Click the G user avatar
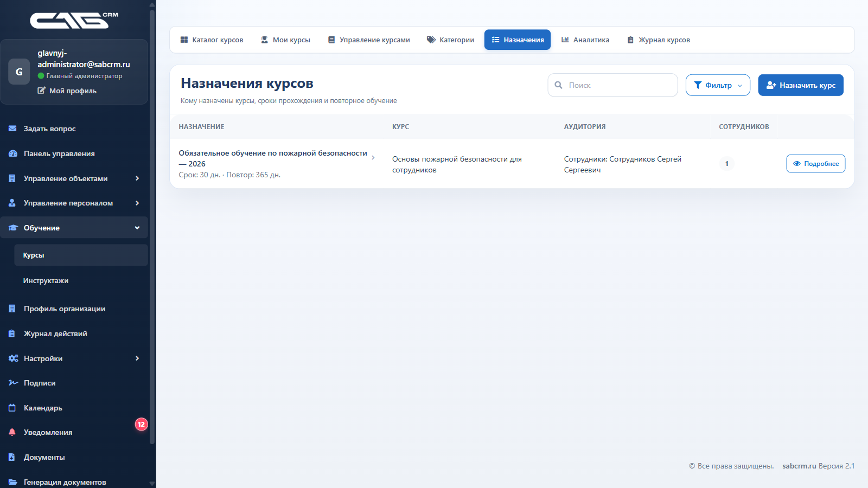Screen dimensions: 868x488 tap(19, 72)
